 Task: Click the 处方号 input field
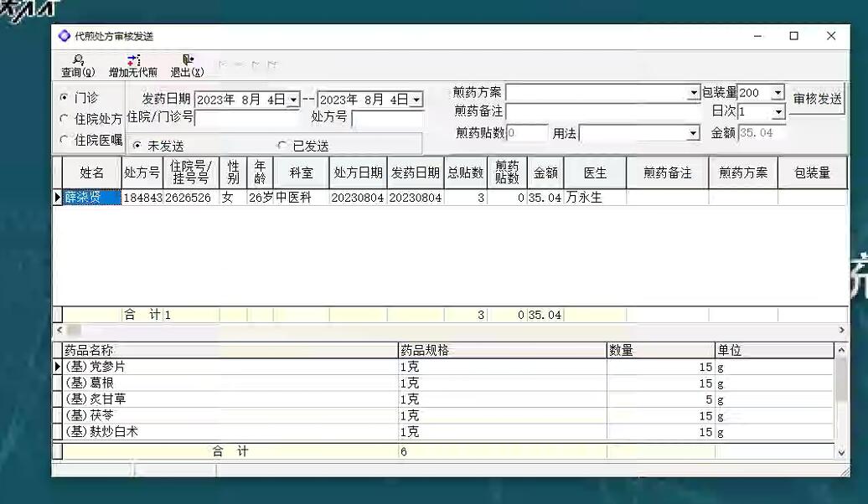pos(387,118)
